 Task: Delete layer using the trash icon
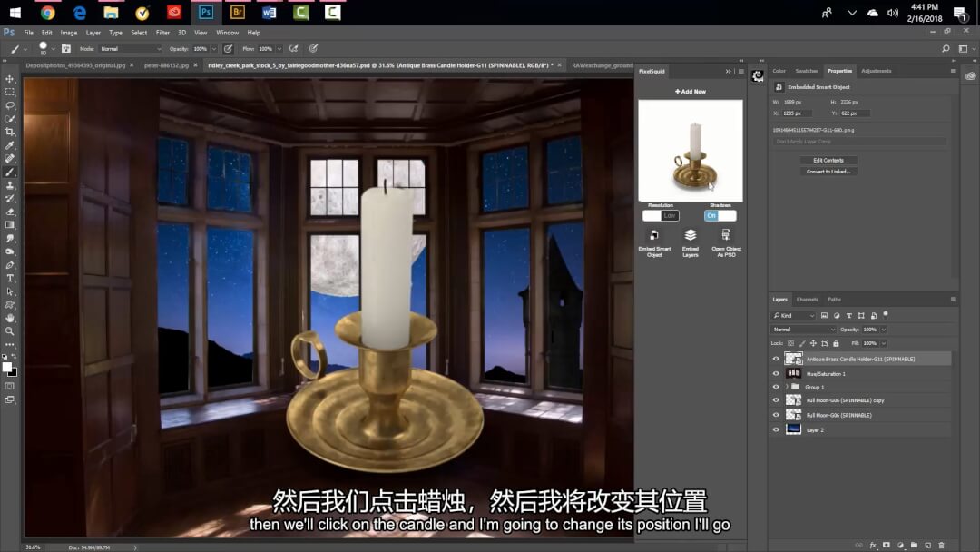tap(941, 546)
